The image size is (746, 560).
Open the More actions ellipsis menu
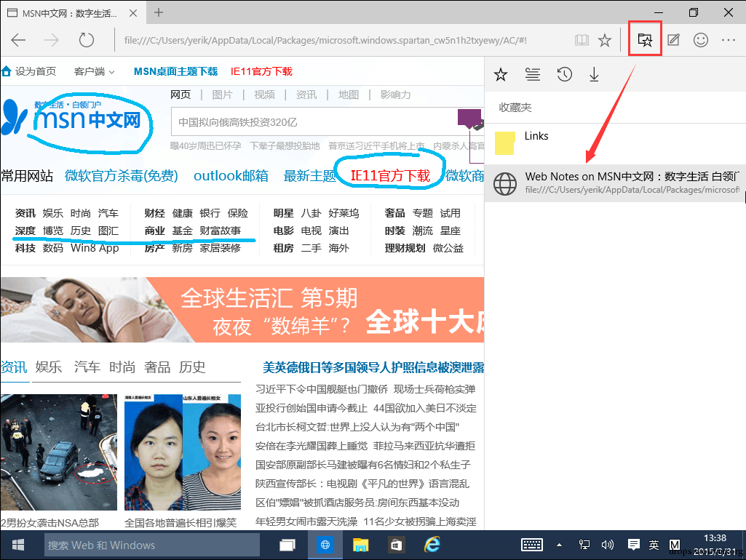pyautogui.click(x=728, y=41)
